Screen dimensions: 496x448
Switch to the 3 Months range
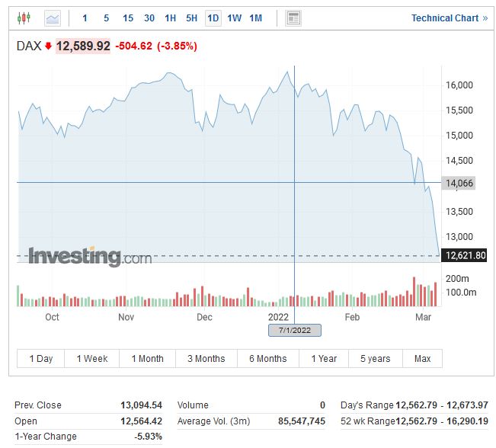206,359
